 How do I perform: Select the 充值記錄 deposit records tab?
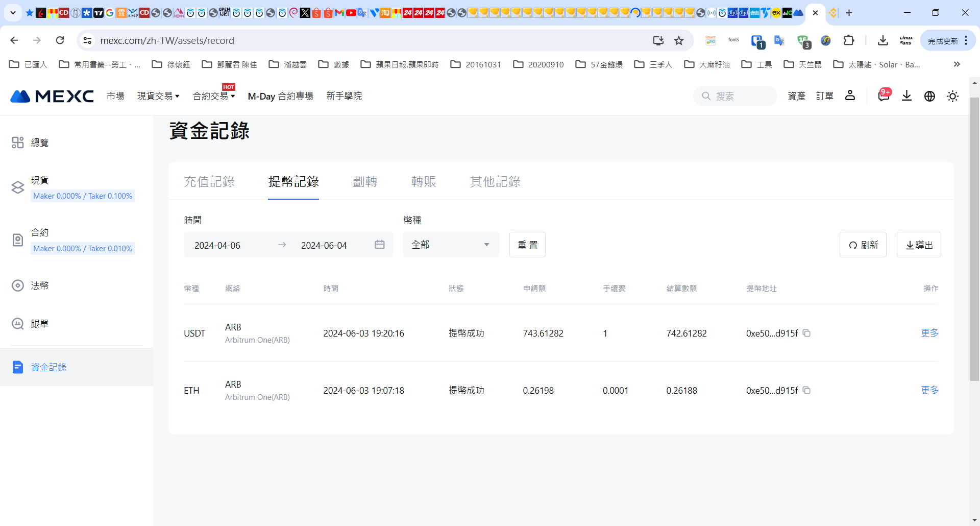coord(209,181)
